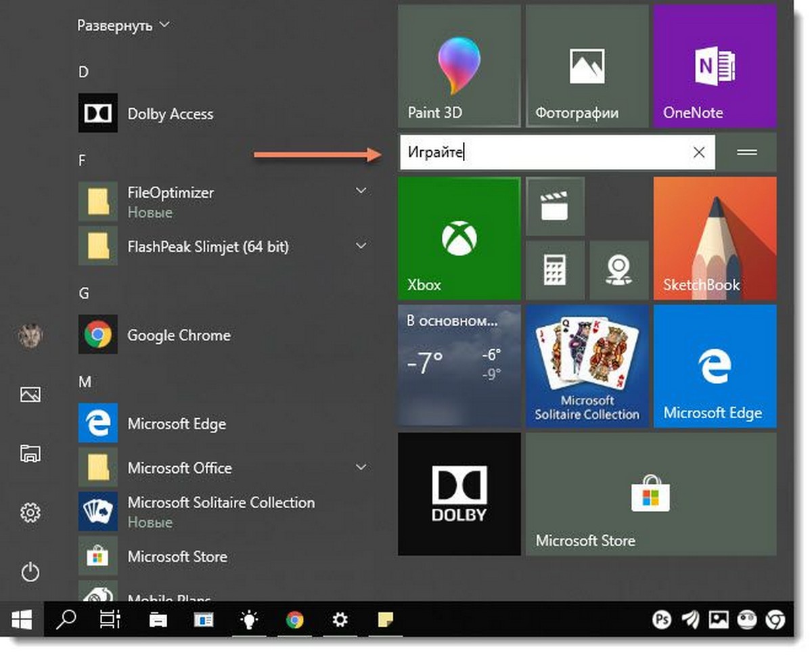This screenshot has width=812, height=655.
Task: Open File Explorer on the taskbar
Action: point(158,619)
